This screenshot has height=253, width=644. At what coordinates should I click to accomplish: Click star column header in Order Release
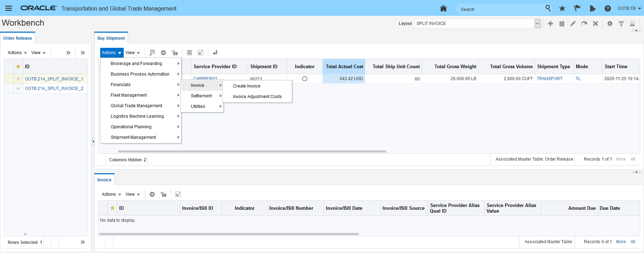click(18, 66)
